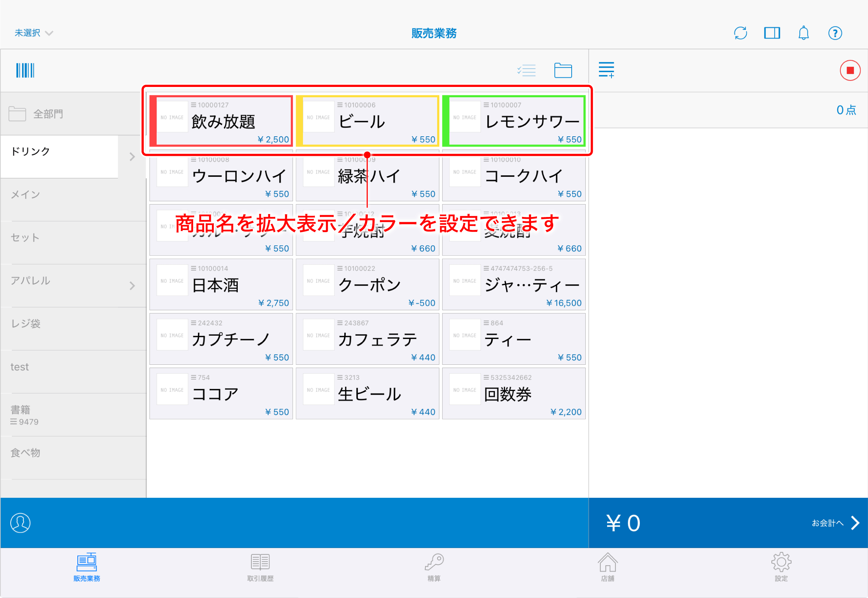Select the レジ袋 category
Viewport: 868px width, 598px height.
73,329
